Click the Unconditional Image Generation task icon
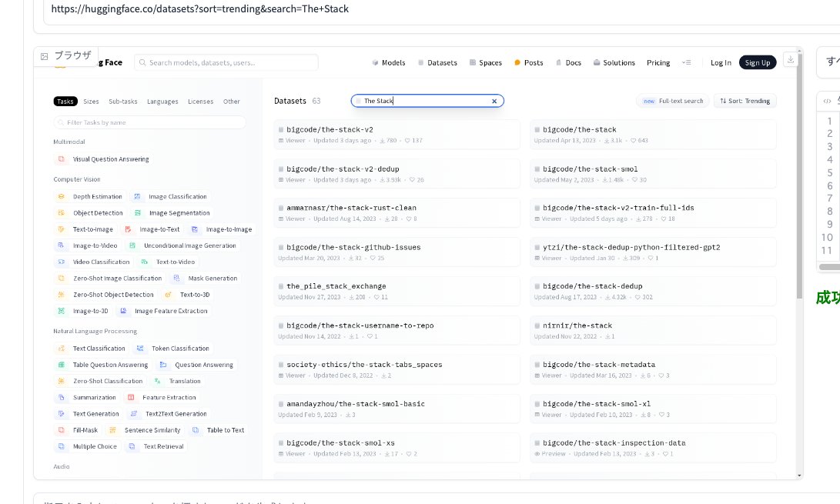Viewport: 840px width, 504px height. click(x=132, y=245)
